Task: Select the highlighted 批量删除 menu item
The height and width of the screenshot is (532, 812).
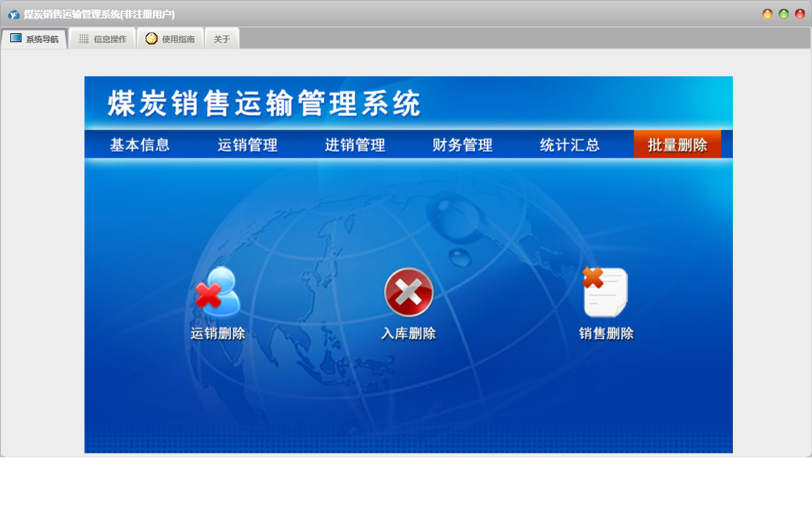Action: pos(677,144)
